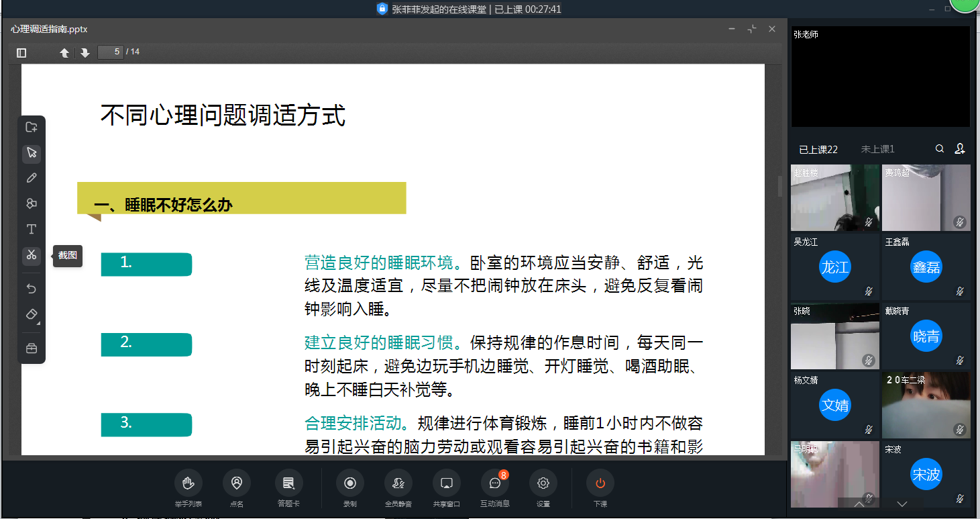
Task: Go to next slide with down arrow
Action: (85, 52)
